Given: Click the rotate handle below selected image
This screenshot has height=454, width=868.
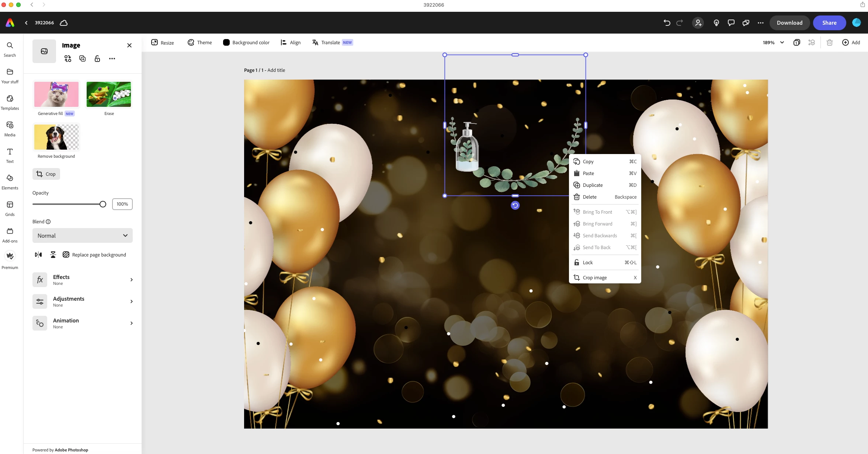Looking at the screenshot, I should (x=515, y=205).
